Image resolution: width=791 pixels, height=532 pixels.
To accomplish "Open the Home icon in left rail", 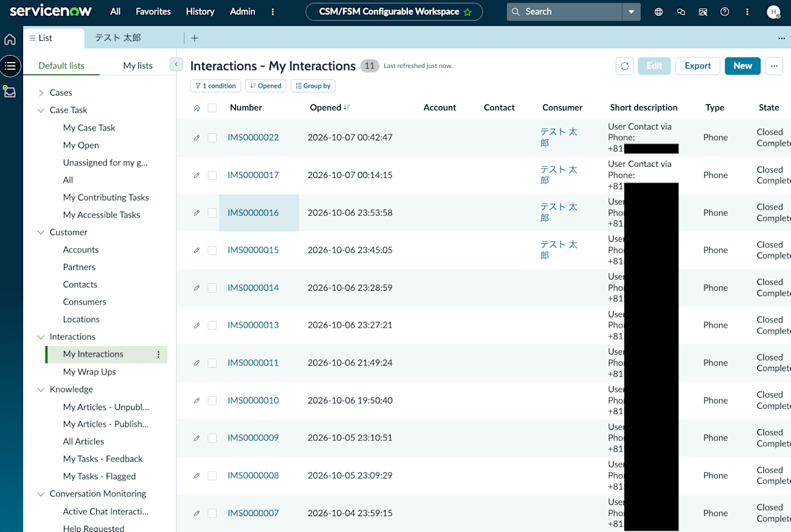I will point(10,40).
